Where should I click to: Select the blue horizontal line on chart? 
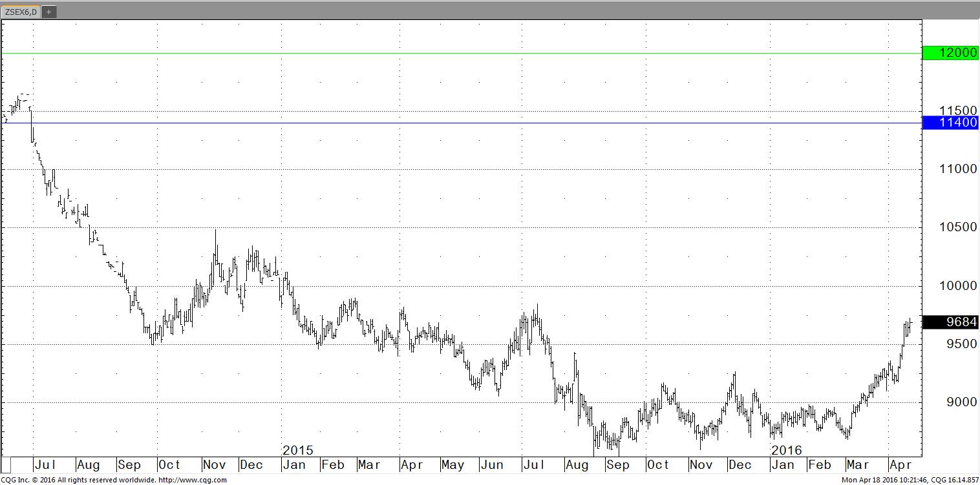click(x=453, y=123)
